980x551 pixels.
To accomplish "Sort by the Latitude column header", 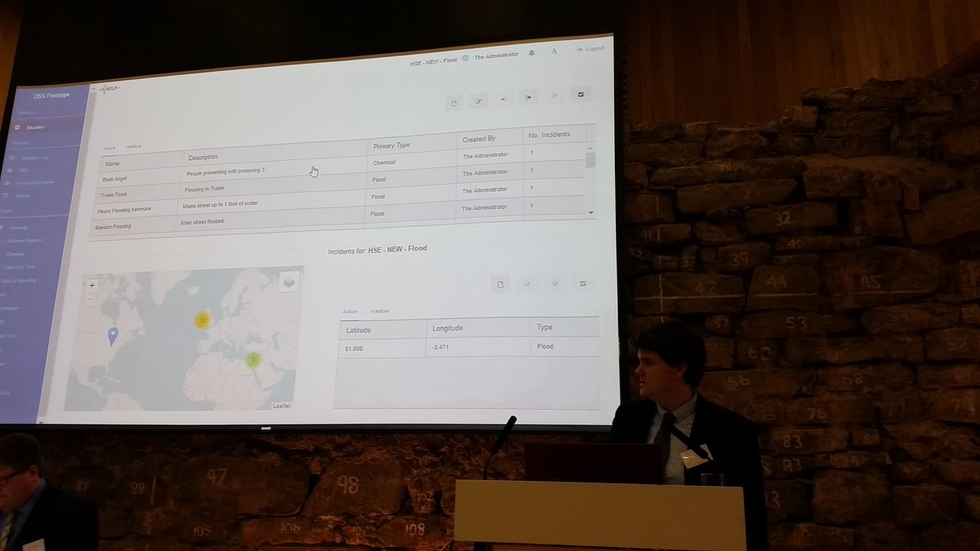I will [381, 329].
